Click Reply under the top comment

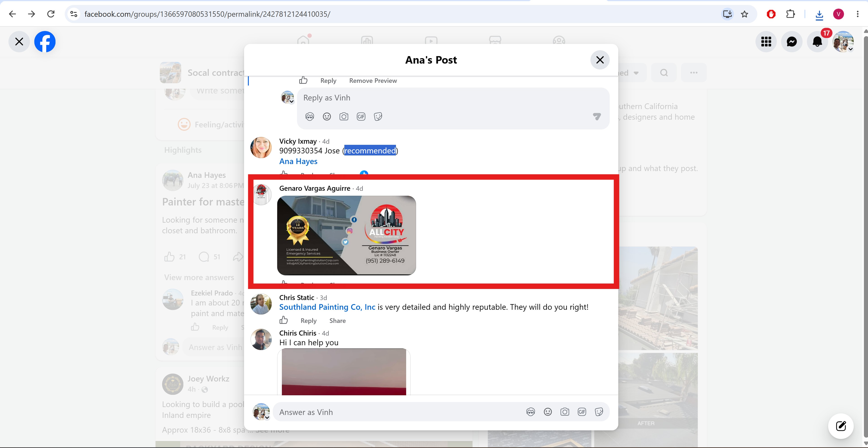coord(328,81)
